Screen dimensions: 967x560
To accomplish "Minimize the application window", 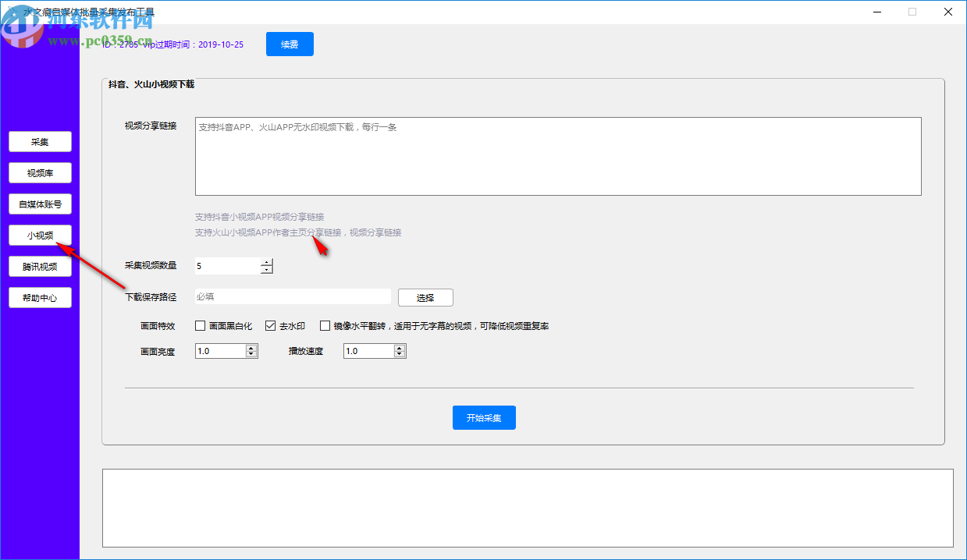I will tap(876, 12).
